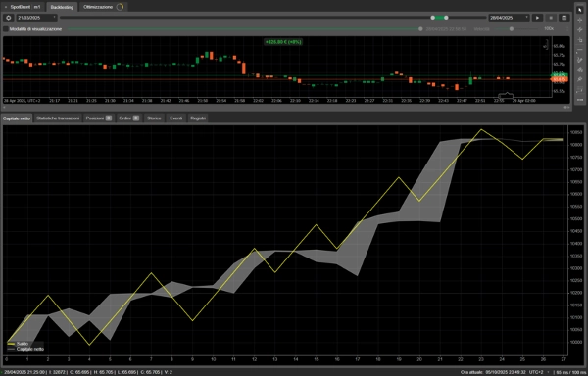Click chart scroll arrows below price axis
This screenshot has width=588, height=376.
pyautogui.click(x=567, y=107)
